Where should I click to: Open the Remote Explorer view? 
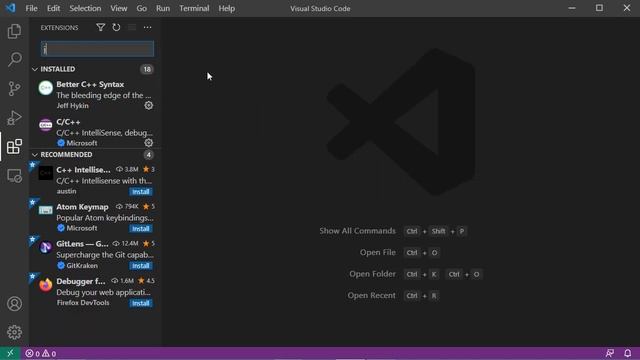(x=14, y=176)
